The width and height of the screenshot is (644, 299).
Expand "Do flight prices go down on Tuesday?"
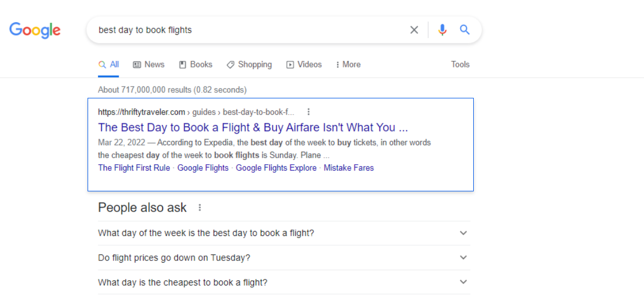click(463, 258)
